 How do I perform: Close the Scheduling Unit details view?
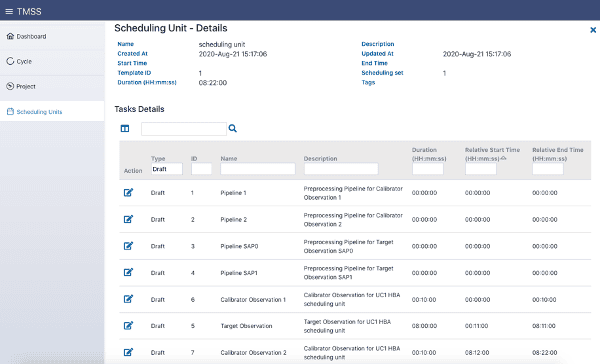point(593,30)
